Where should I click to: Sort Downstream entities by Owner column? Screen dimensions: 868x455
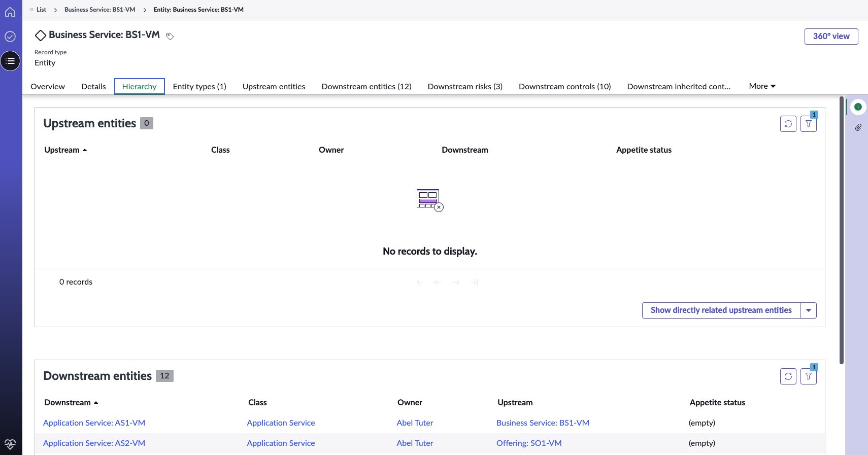pyautogui.click(x=410, y=403)
